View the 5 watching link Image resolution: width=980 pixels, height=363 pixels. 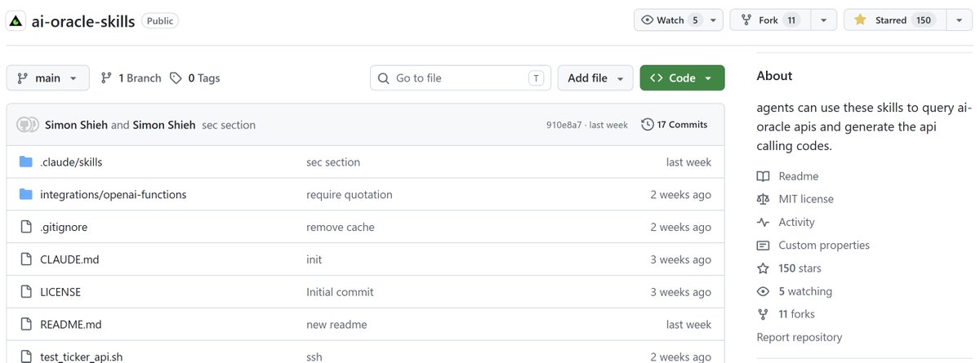tap(795, 291)
